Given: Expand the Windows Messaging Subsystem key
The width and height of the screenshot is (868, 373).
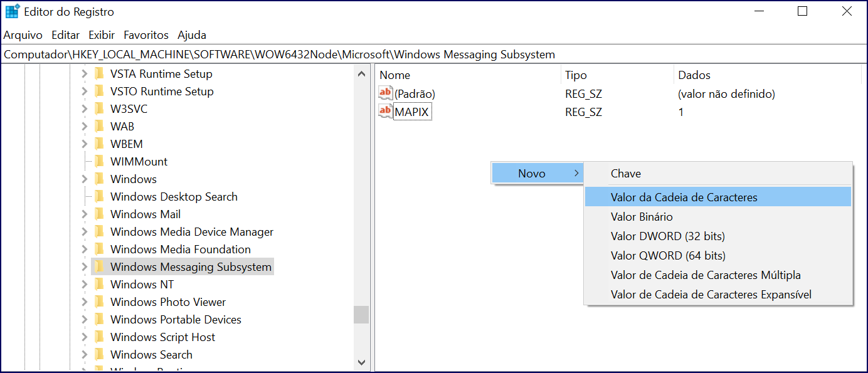Looking at the screenshot, I should click(85, 267).
